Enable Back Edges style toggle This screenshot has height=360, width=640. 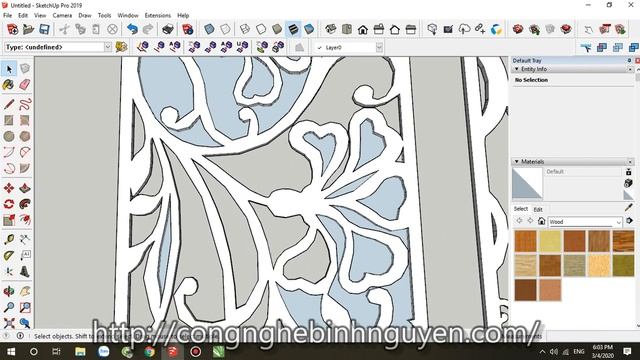click(225, 29)
